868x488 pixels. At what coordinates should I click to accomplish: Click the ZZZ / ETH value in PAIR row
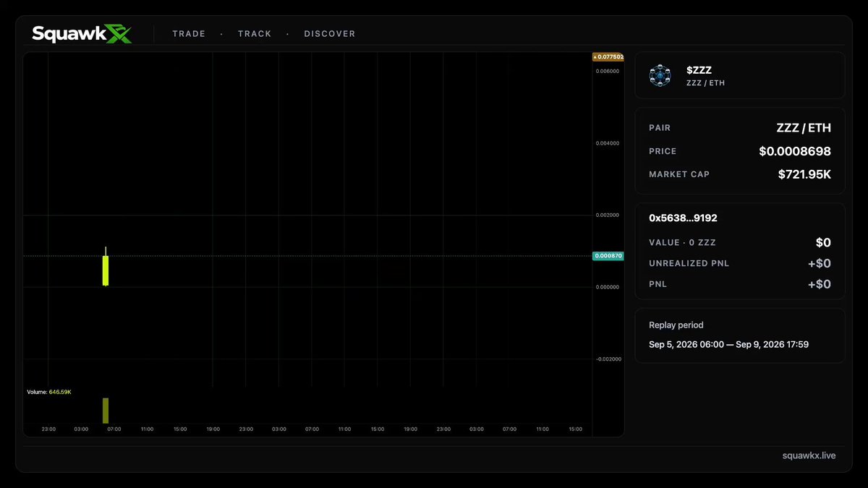coord(804,128)
